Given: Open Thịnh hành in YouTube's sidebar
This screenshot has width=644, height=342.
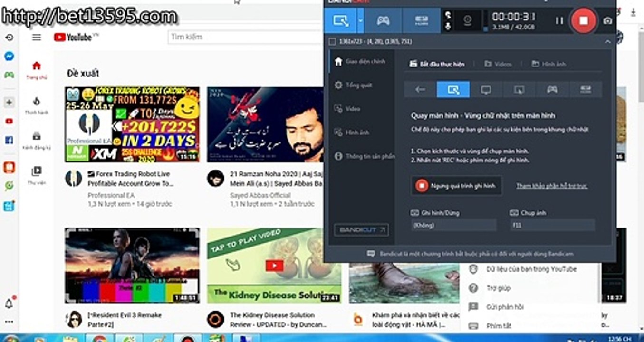Looking at the screenshot, I should (x=37, y=105).
